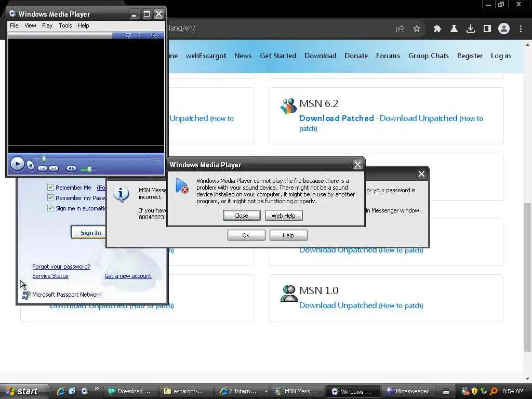
Task: Open the Download page in site navigation
Action: click(320, 56)
